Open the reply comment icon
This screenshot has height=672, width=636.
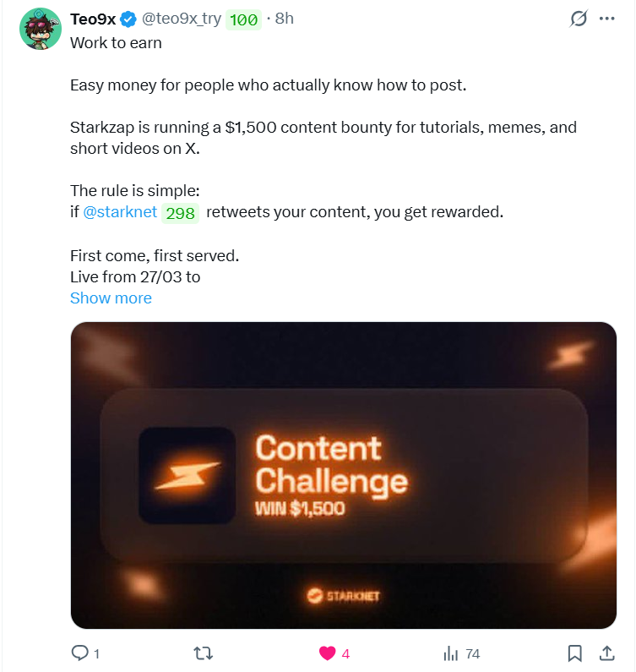[79, 653]
